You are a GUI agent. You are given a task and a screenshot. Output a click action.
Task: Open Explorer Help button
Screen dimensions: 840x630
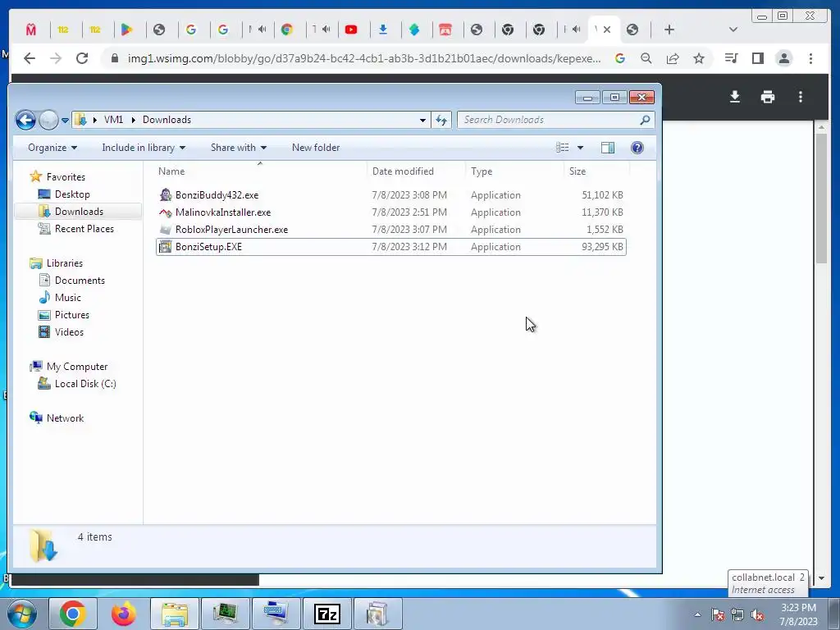tap(637, 148)
